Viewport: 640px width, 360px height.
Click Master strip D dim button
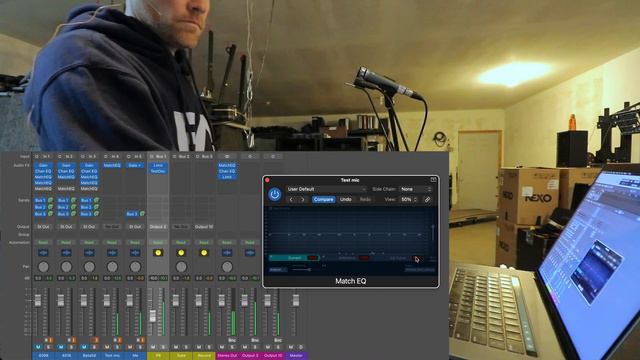click(x=301, y=347)
